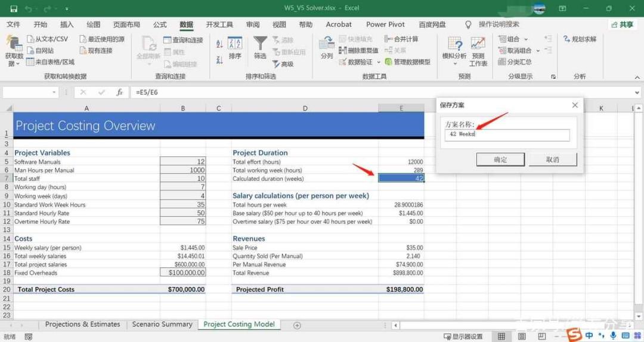Click Sogou input method S icon
Viewport: 644px width, 342px height.
574,335
